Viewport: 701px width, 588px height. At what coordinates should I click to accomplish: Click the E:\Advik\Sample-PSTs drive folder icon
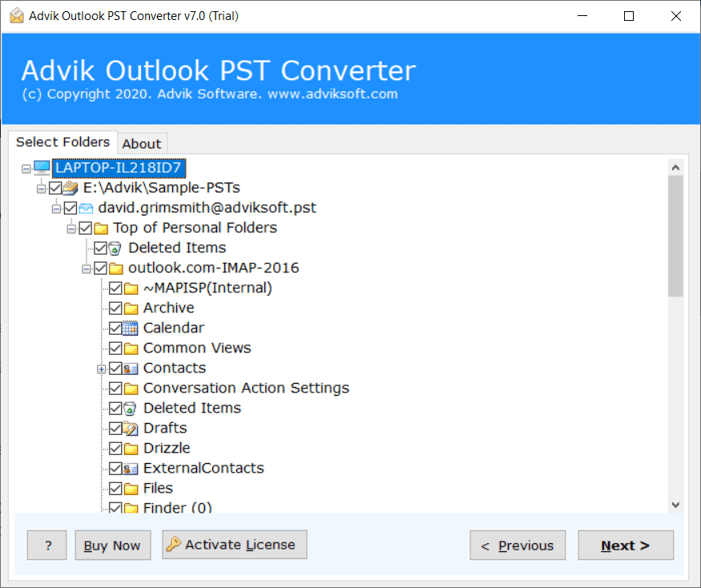(71, 187)
